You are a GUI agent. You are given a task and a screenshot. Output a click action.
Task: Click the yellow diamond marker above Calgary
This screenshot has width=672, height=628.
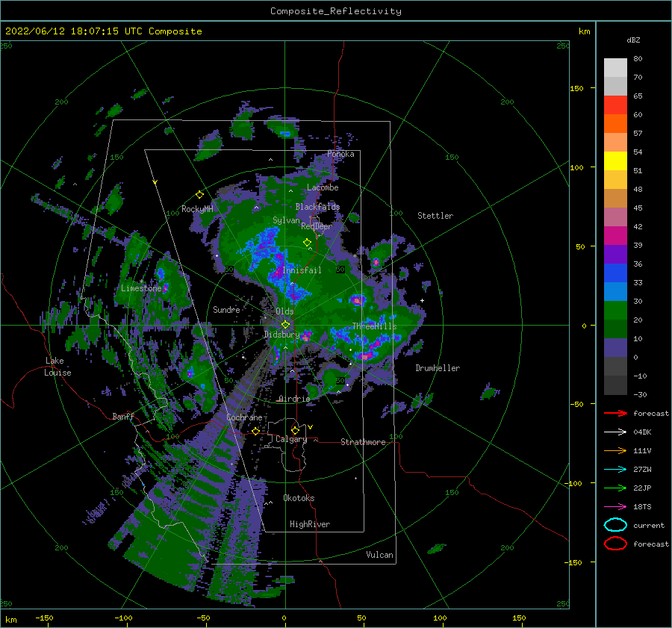tap(295, 430)
